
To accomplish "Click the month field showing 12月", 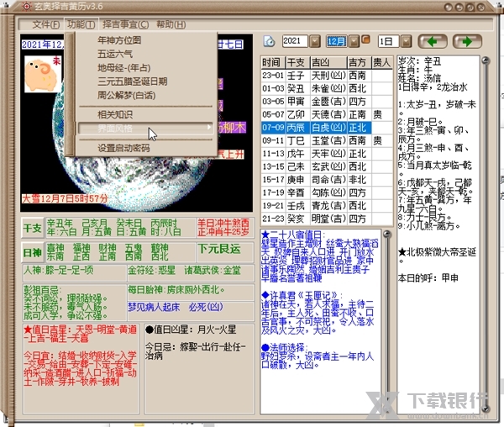I will (337, 41).
